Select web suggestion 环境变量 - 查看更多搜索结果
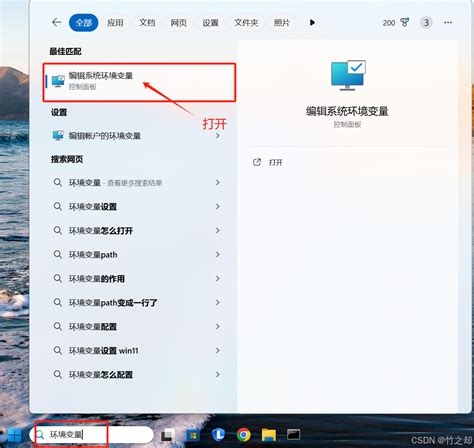Image resolution: width=474 pixels, height=448 pixels. (137, 183)
